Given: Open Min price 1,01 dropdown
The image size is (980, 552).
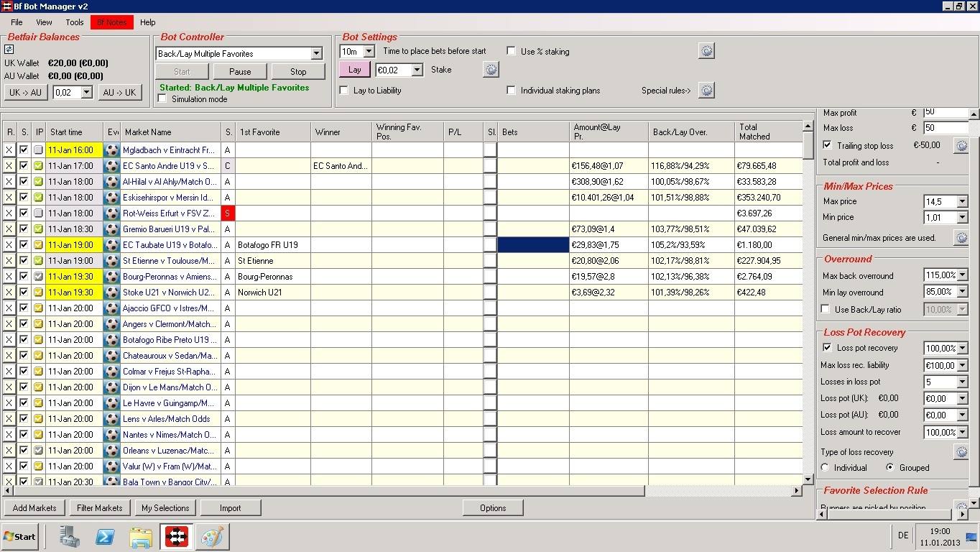Looking at the screenshot, I should pyautogui.click(x=962, y=218).
